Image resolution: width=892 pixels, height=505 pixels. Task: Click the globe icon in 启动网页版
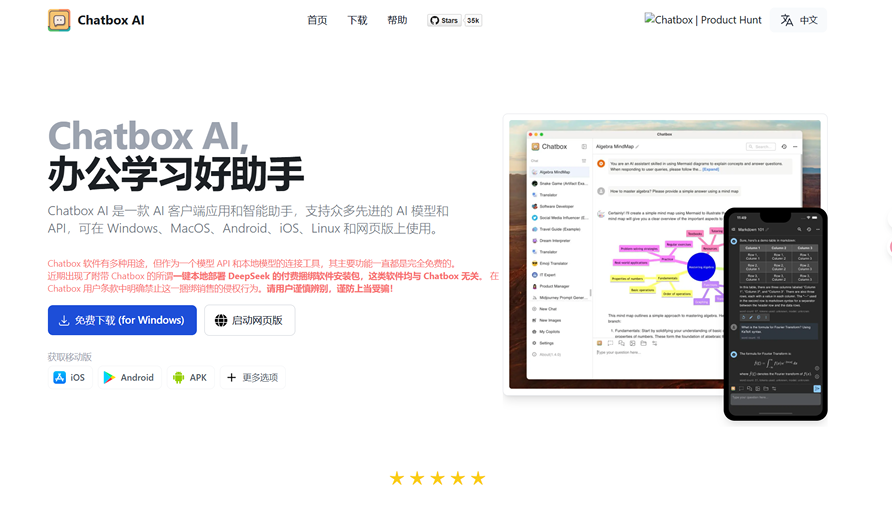(221, 321)
